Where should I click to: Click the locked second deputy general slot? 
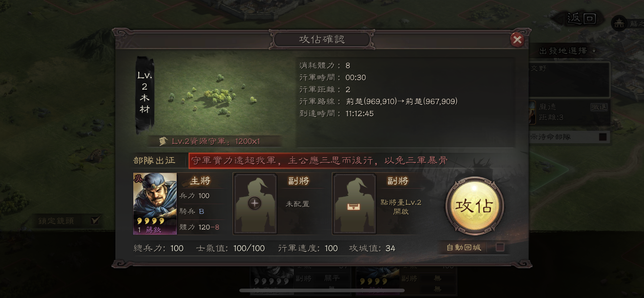(x=354, y=204)
